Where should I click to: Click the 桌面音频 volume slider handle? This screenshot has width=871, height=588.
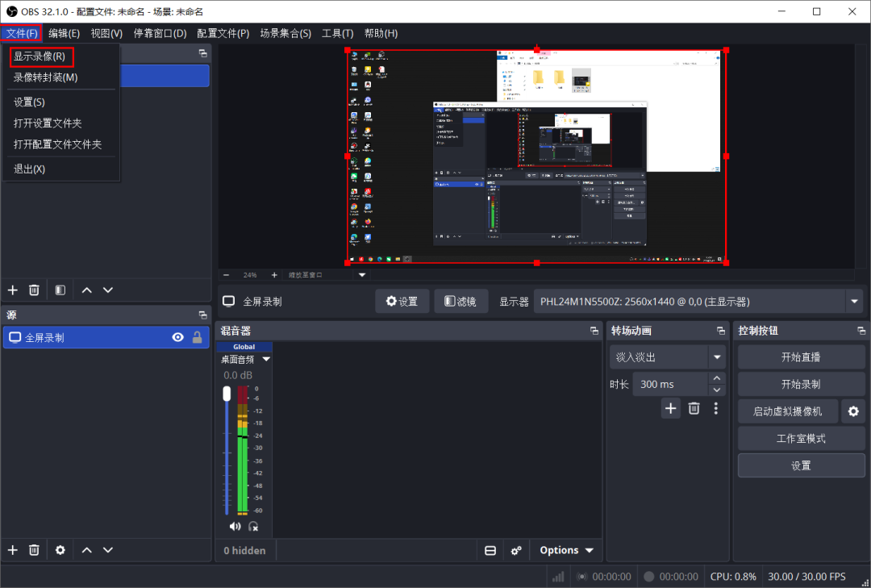[x=227, y=394]
